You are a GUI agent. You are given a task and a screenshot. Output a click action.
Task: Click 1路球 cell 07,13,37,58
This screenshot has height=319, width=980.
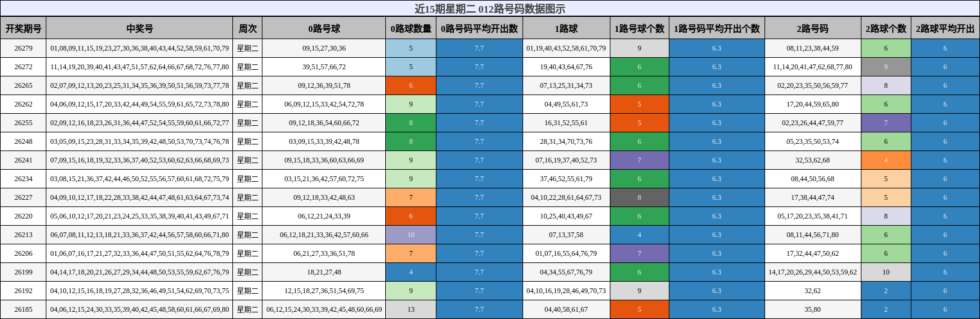566,235
